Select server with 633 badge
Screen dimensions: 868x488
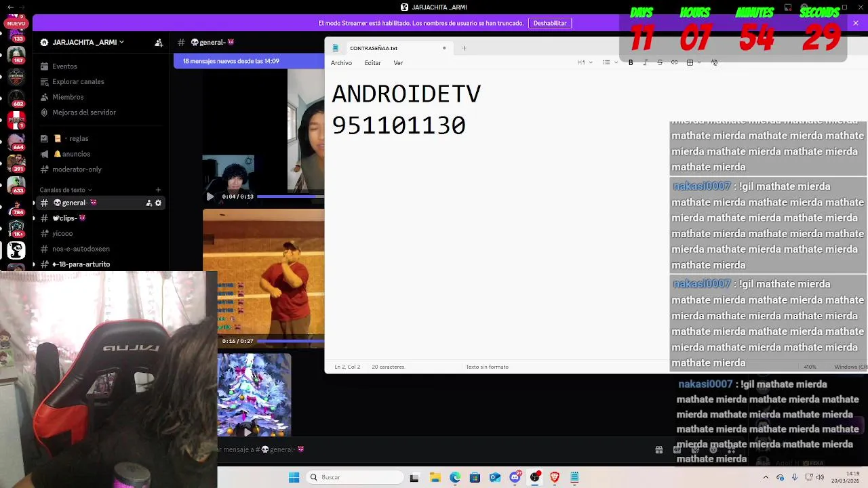point(16,184)
